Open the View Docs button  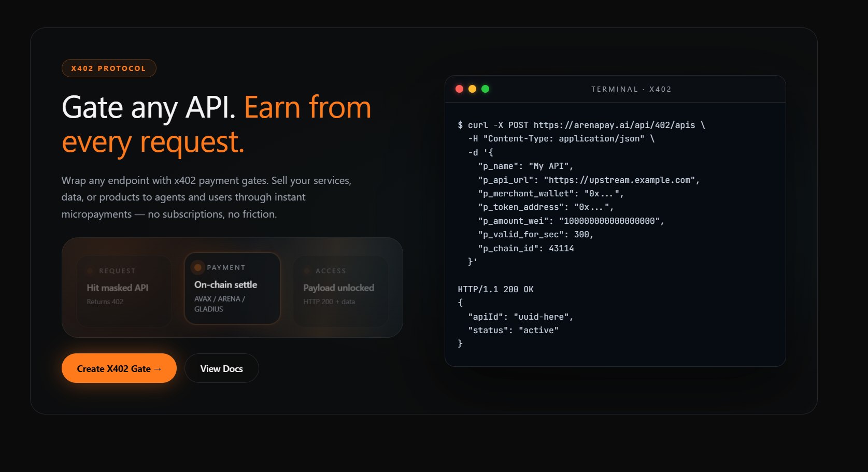coord(222,368)
